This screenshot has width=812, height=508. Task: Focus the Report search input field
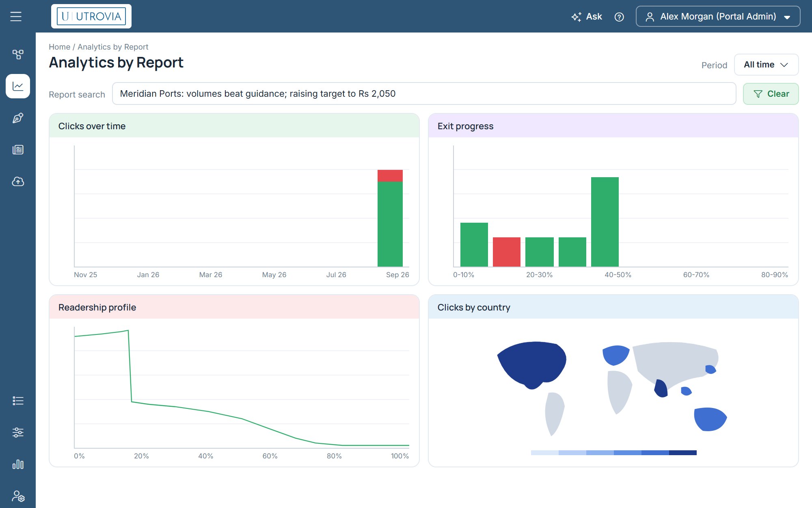[x=424, y=93]
